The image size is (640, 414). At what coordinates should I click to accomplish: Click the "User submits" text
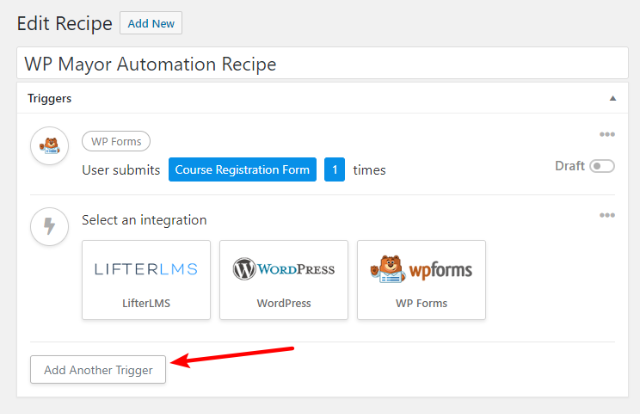pos(121,170)
